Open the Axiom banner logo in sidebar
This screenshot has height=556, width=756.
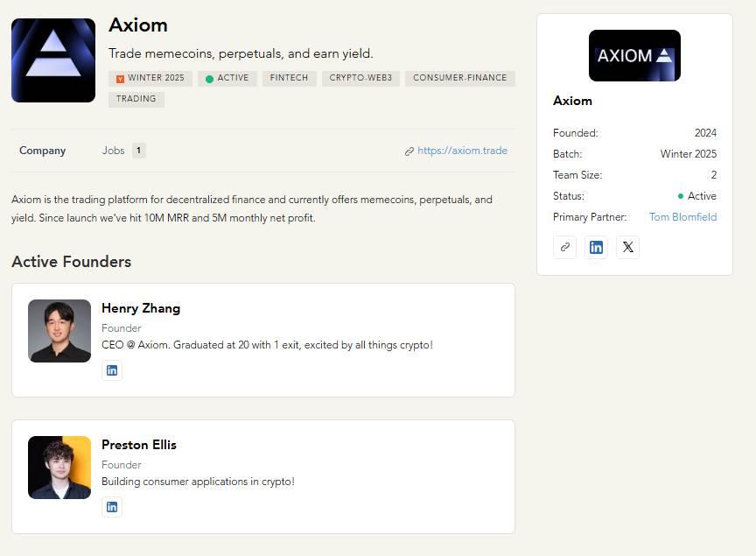(x=634, y=55)
